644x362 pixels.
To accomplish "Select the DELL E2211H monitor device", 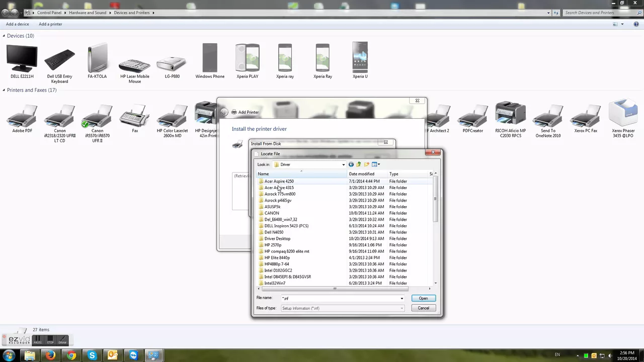I will [22, 61].
